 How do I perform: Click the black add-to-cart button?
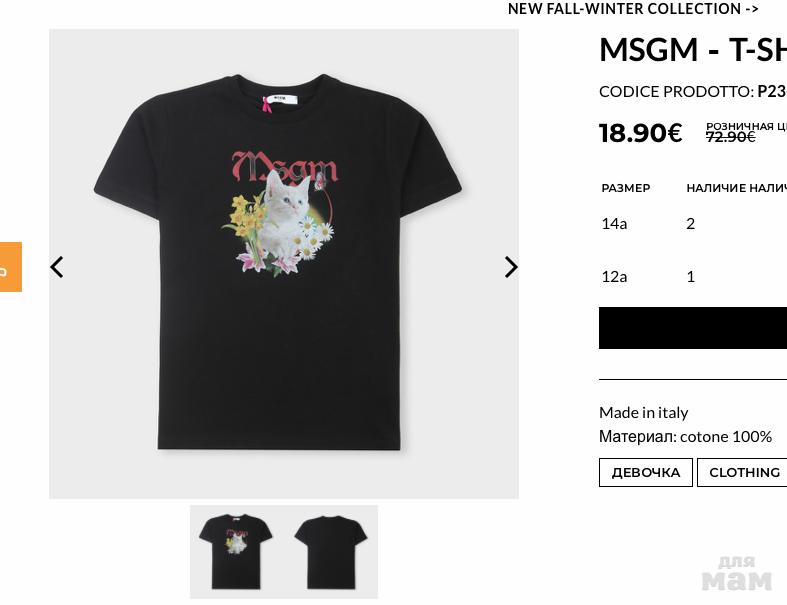click(x=692, y=328)
